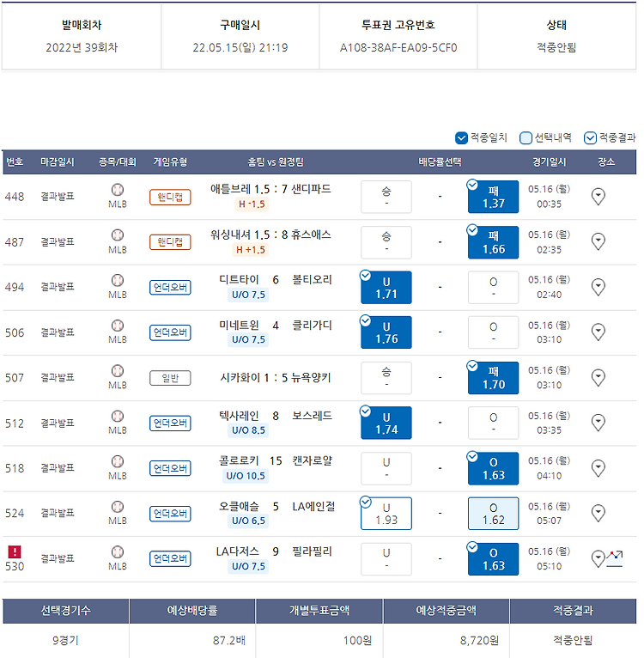Select 패 1.70 for match 507

[x=494, y=378]
